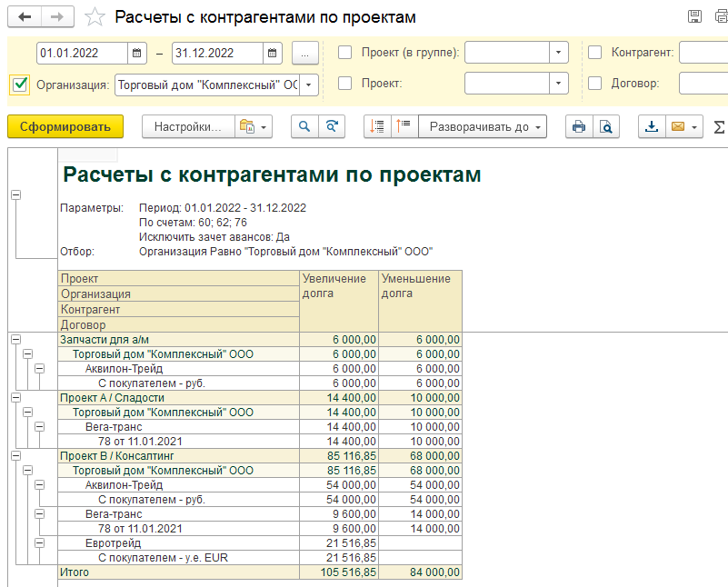Open the Проект (в группе) dropdown arrow
The width and height of the screenshot is (728, 587).
[559, 53]
